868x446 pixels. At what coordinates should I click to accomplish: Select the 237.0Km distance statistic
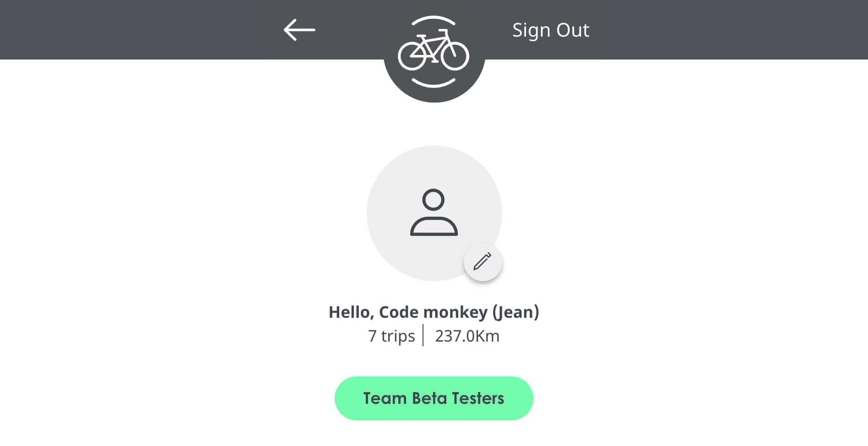tap(467, 336)
